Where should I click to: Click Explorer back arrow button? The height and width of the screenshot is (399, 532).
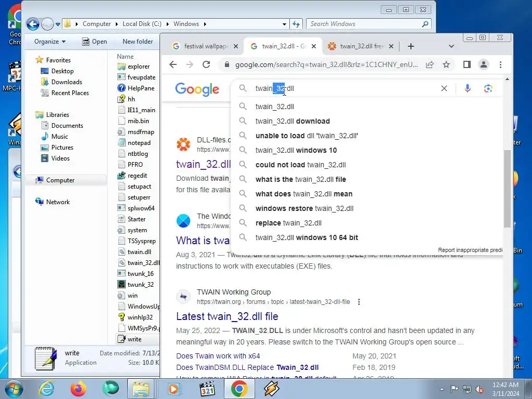coord(33,24)
